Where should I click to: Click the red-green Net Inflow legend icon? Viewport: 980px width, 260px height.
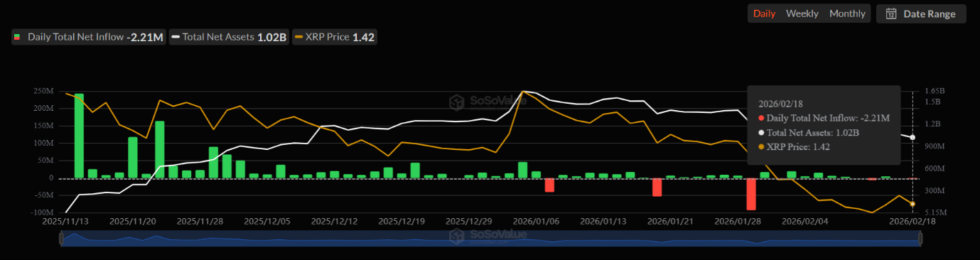click(18, 37)
